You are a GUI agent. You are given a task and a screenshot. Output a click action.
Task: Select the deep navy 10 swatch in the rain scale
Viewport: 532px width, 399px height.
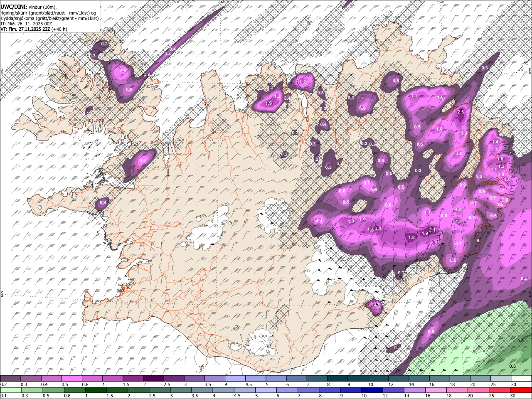(372, 390)
